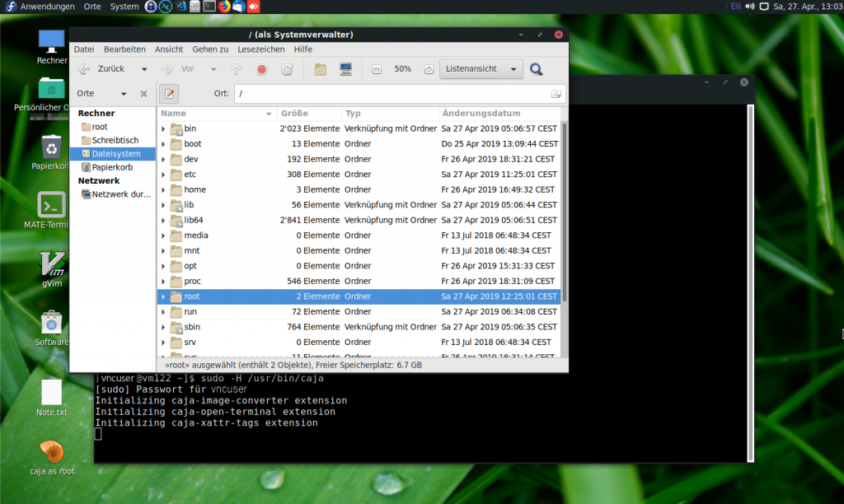The image size is (844, 504).
Task: Open search with the magnifier icon
Action: pyautogui.click(x=536, y=69)
